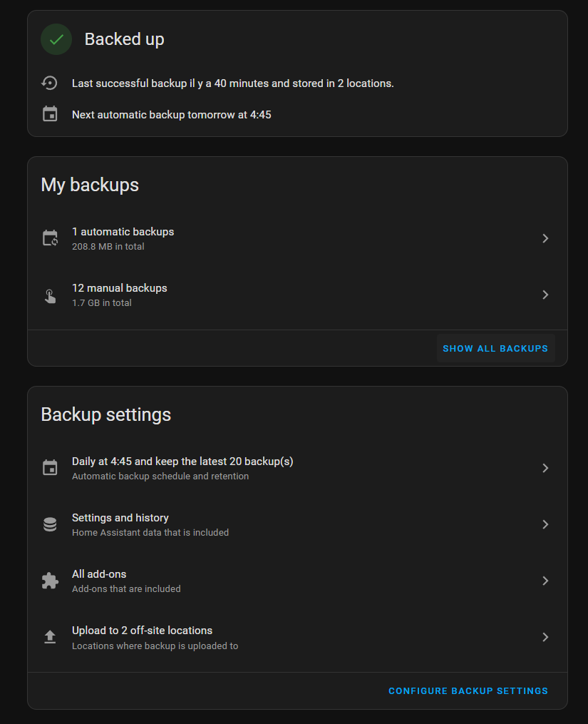Open off-site locations via its chevron arrow
588x724 pixels.
click(x=545, y=637)
